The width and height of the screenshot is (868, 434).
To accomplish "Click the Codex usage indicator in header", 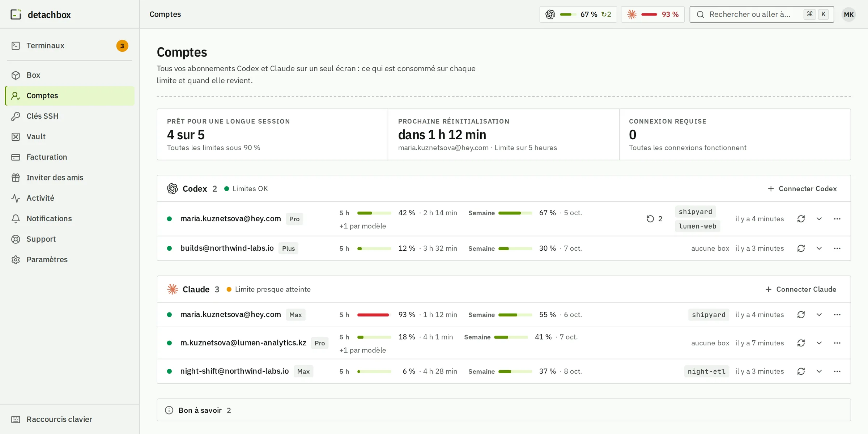I will [578, 14].
